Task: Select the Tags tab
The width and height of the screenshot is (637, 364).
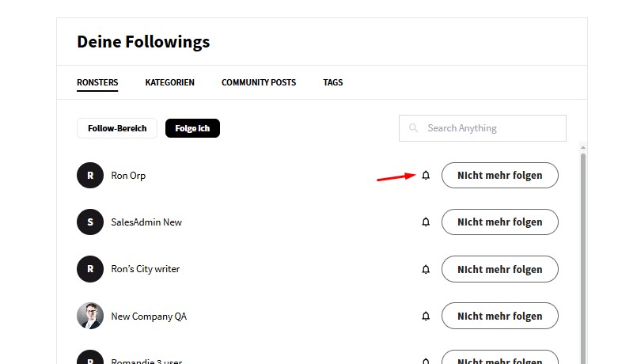Action: coord(332,82)
